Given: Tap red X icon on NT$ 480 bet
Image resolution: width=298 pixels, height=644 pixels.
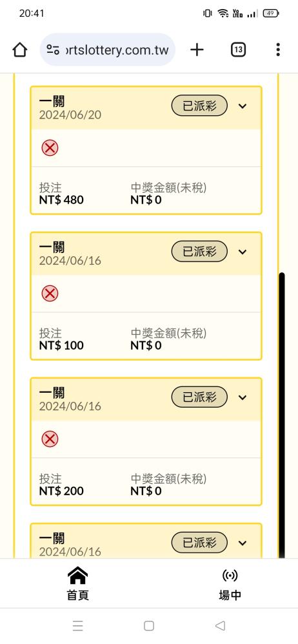Looking at the screenshot, I should 50,147.
